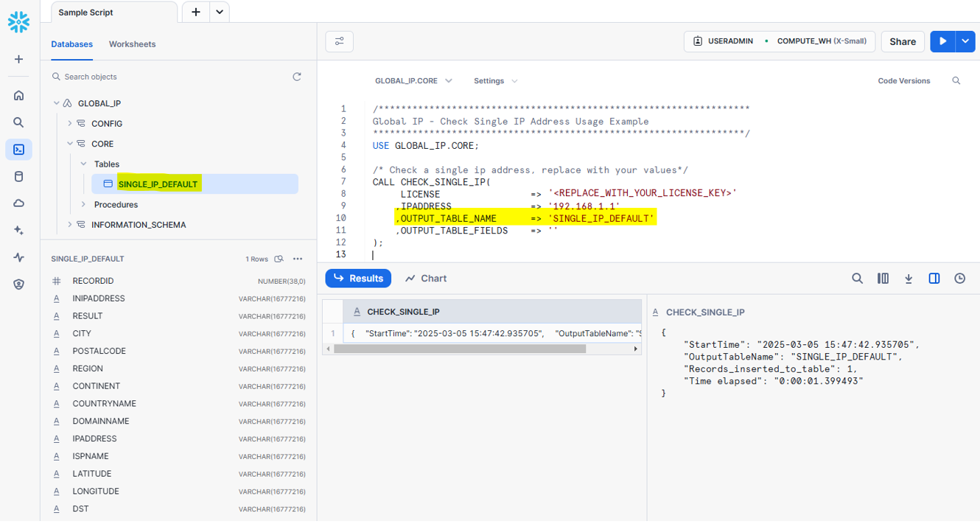Select the Sample Script tab
The height and width of the screenshot is (524, 980).
pos(114,13)
